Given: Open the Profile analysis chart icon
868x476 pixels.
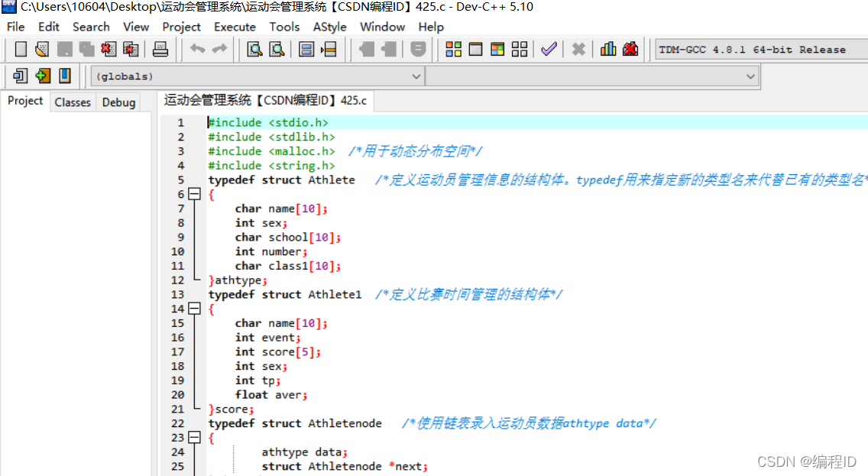Looking at the screenshot, I should [607, 48].
